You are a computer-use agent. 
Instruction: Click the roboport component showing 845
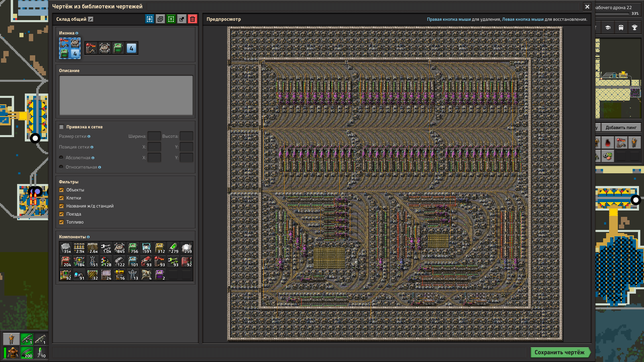(x=119, y=248)
